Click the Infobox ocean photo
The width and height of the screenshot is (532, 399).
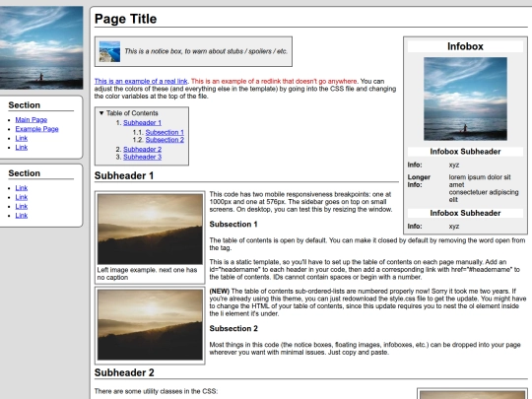point(465,99)
